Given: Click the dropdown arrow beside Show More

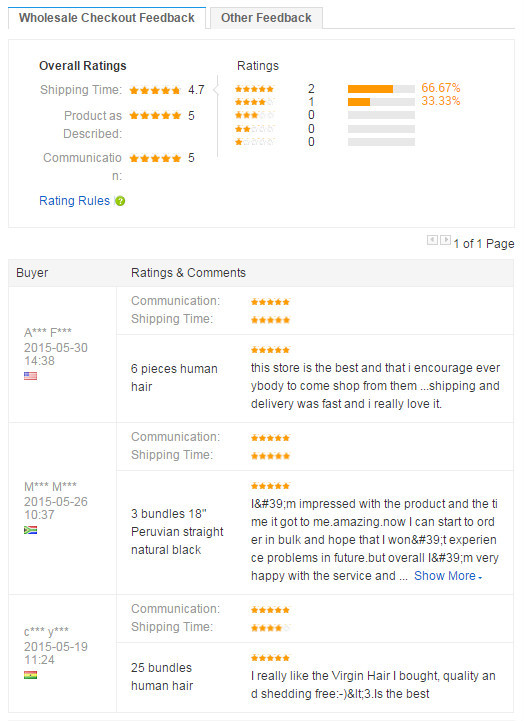Looking at the screenshot, I should [480, 578].
